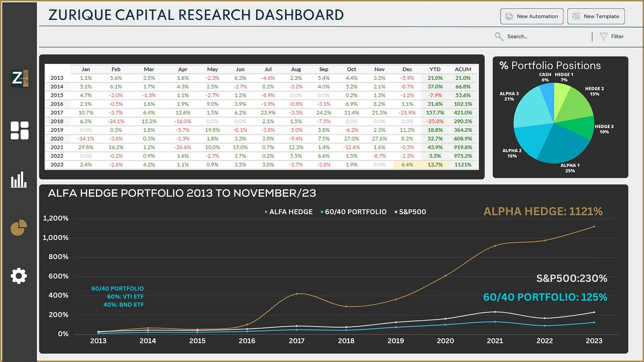Image resolution: width=644 pixels, height=362 pixels.
Task: Click the ALPHA HEDGE: 1121% label on chart
Action: coord(543,211)
